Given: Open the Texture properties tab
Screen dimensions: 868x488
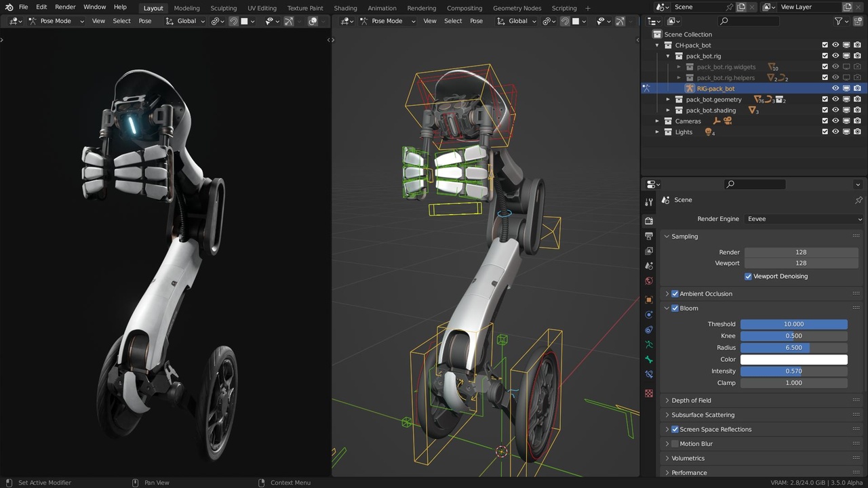Looking at the screenshot, I should (649, 393).
